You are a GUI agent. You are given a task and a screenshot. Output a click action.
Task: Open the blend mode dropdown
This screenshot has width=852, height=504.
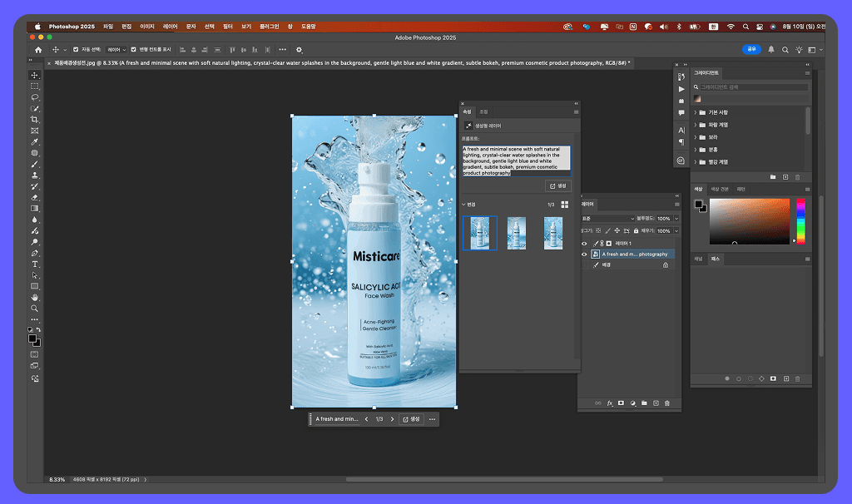[607, 219]
